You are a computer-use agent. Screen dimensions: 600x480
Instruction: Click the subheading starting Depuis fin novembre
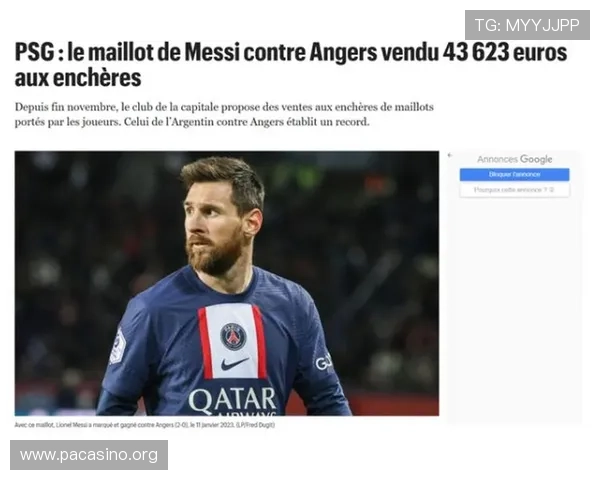coord(224,114)
